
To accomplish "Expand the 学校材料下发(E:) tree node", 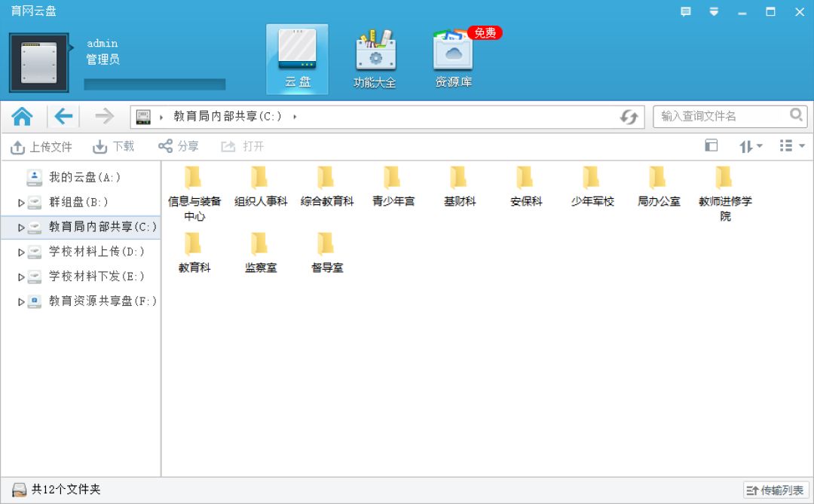I will (21, 277).
